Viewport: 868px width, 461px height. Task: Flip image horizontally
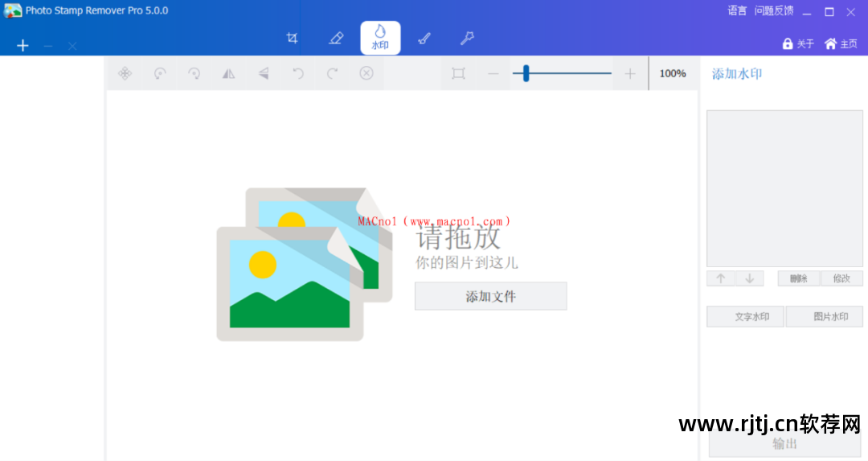point(228,73)
